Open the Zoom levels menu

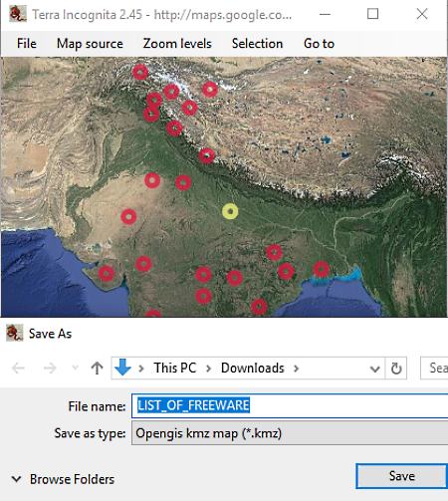point(177,44)
